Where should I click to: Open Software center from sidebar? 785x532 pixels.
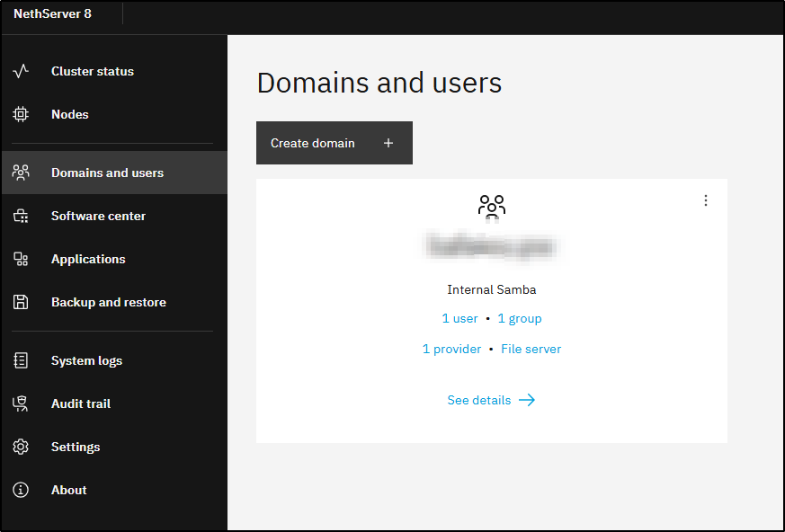point(114,216)
